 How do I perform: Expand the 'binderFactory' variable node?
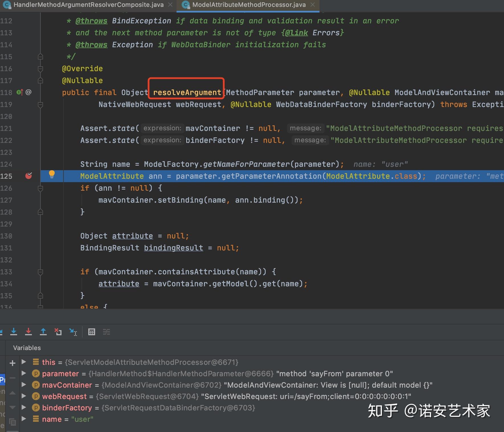(24, 407)
